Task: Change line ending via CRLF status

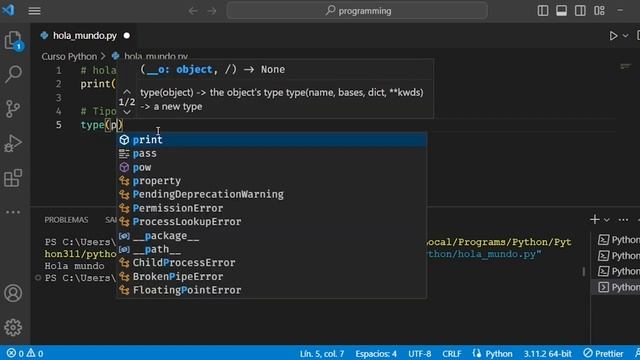Action: (x=452, y=353)
